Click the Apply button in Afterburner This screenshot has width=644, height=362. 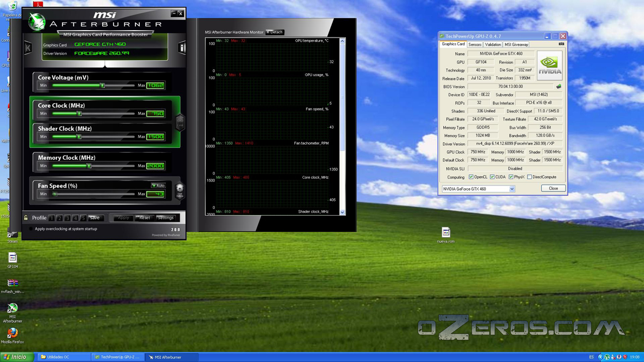(123, 218)
